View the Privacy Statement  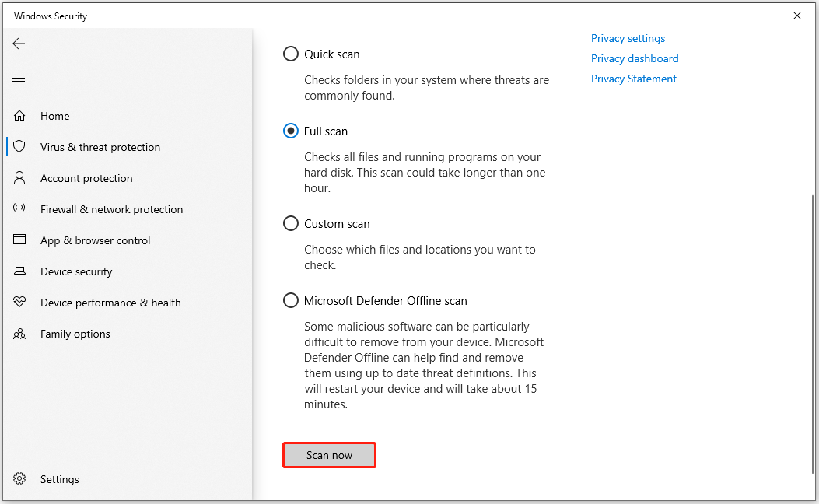(x=633, y=79)
